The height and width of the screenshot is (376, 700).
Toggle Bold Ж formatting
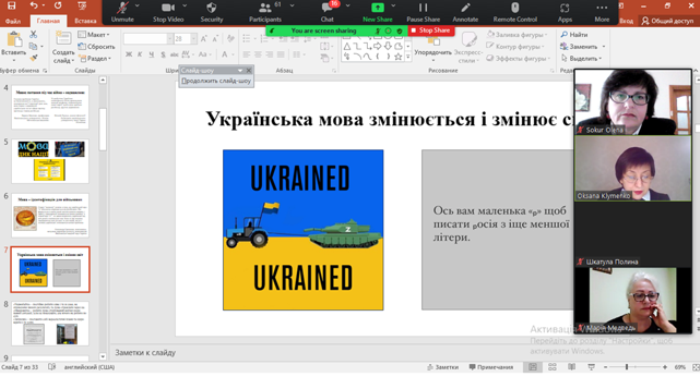[x=129, y=54]
